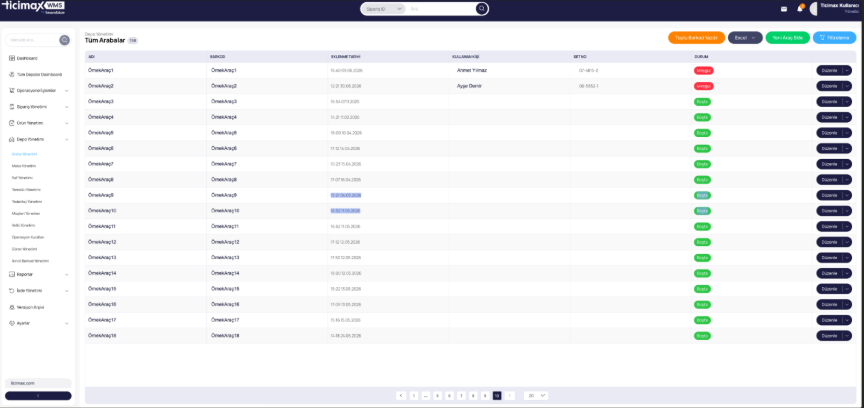
Task: Click the Toplu Barkod Yazdır button
Action: [x=696, y=37]
